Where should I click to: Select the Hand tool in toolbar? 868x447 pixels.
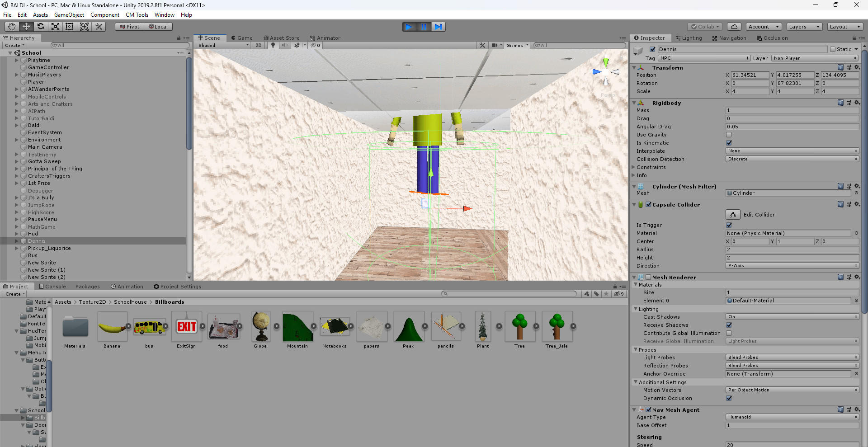tap(12, 27)
